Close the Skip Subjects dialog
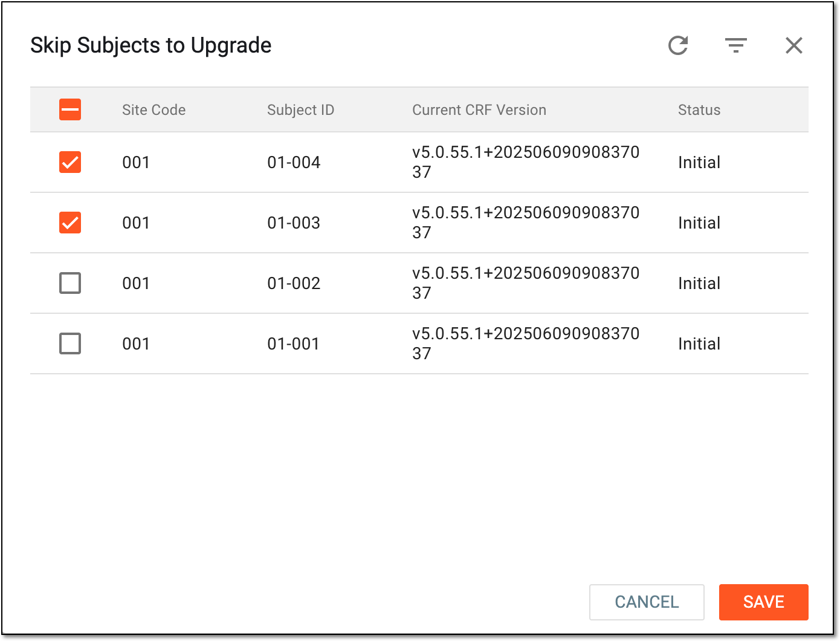840x641 pixels. tap(793, 45)
